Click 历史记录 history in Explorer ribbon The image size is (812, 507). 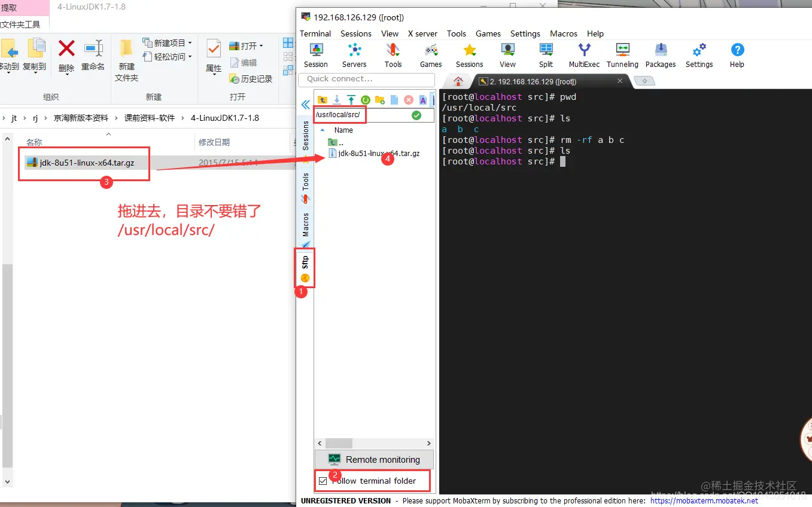[250, 79]
